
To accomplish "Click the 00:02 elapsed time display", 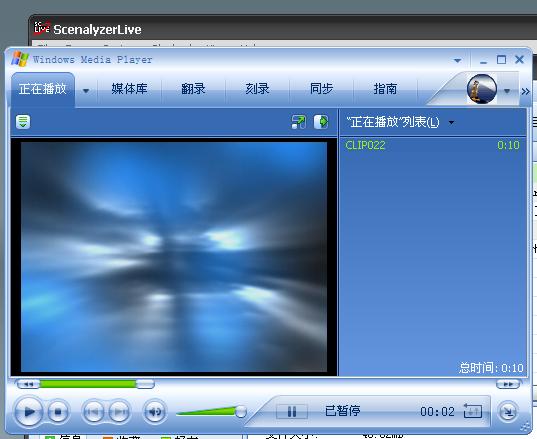I will tap(437, 411).
